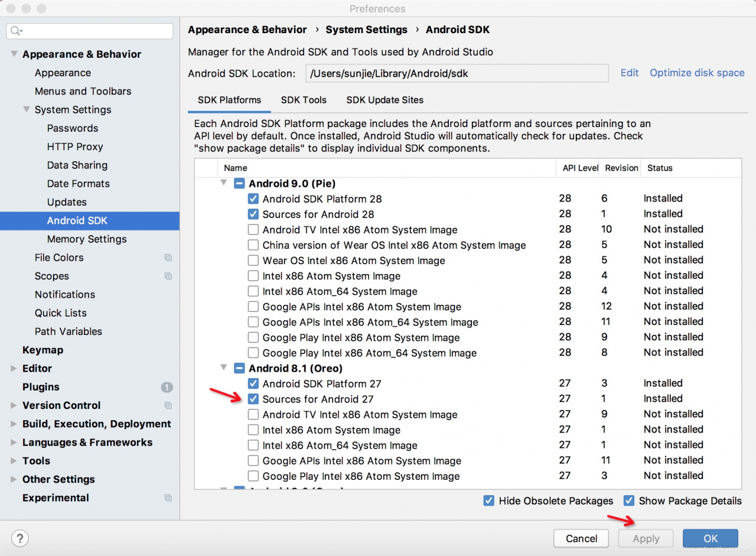Click the copy icon beside File Colors
This screenshot has height=556, width=756.
pyautogui.click(x=168, y=258)
